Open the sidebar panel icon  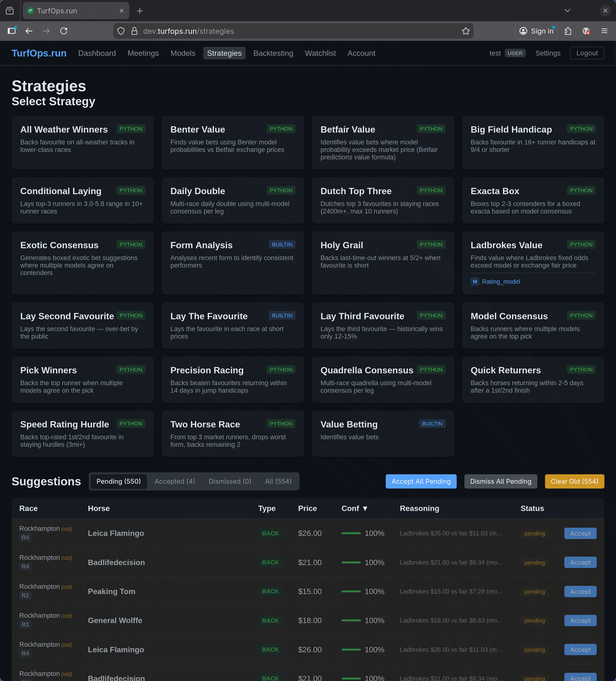point(12,31)
